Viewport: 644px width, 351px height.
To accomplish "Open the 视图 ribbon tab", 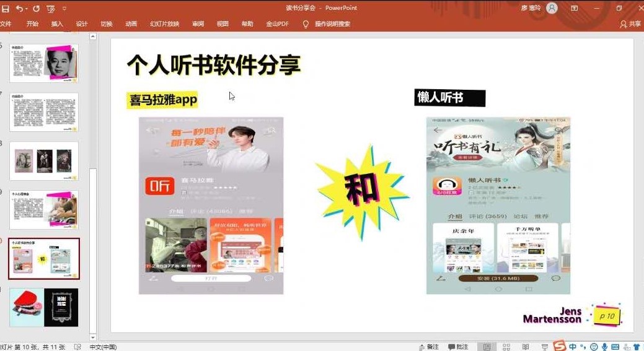I will pyautogui.click(x=223, y=24).
